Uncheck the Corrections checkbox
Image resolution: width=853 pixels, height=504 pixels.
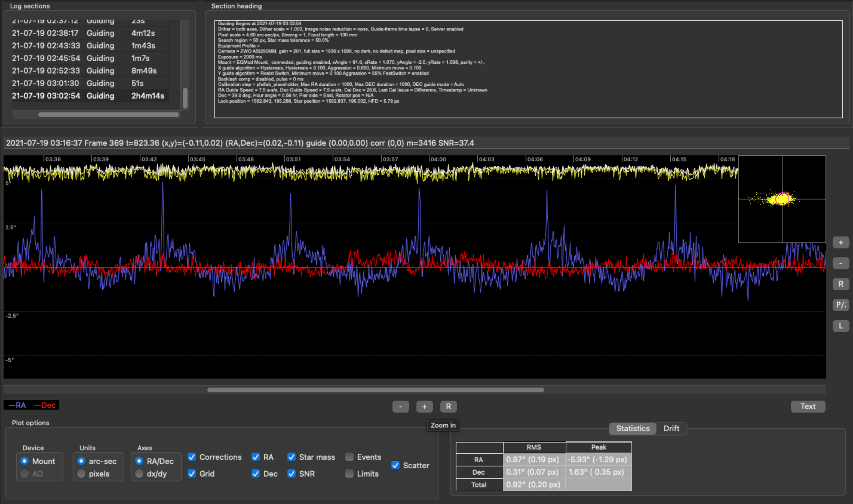click(192, 457)
